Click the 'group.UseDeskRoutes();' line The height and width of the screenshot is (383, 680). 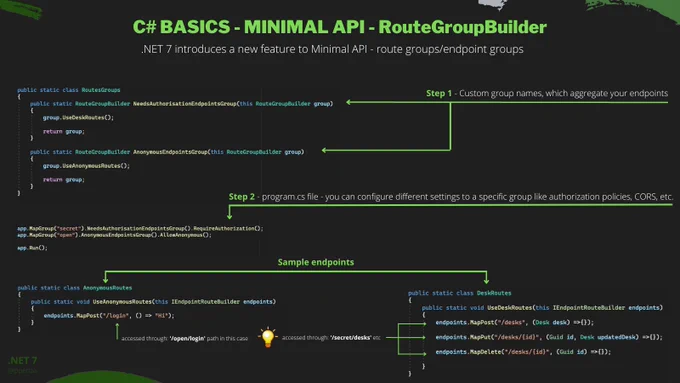pyautogui.click(x=78, y=118)
